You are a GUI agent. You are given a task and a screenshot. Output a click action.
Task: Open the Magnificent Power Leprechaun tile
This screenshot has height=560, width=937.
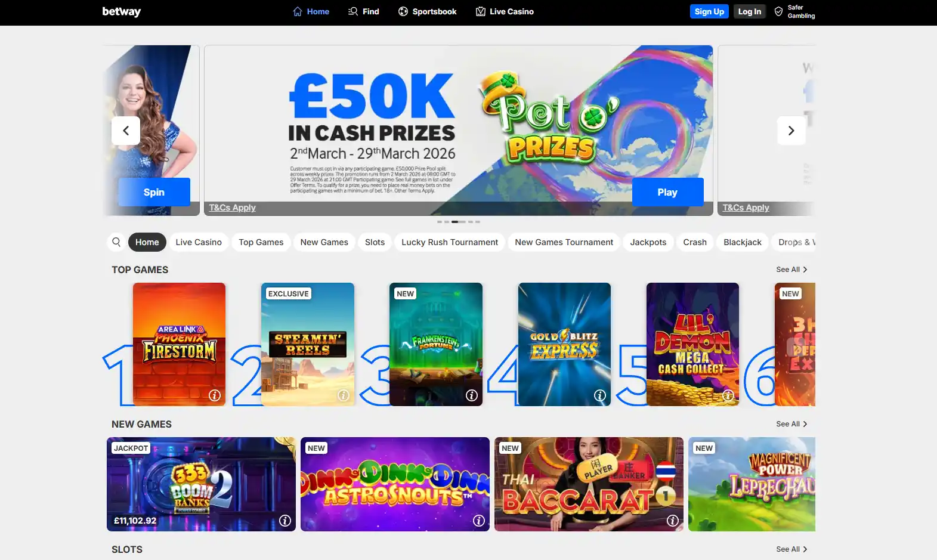(752, 484)
